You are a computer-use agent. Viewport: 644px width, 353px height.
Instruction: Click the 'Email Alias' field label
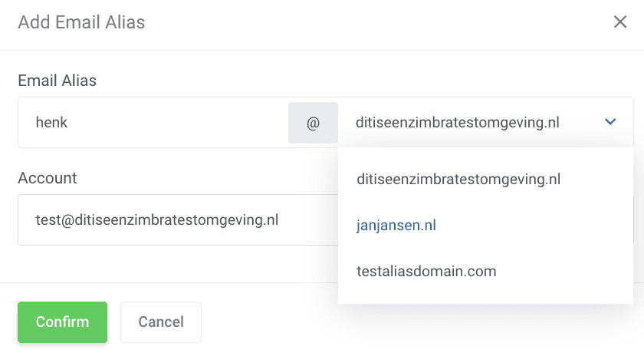57,80
